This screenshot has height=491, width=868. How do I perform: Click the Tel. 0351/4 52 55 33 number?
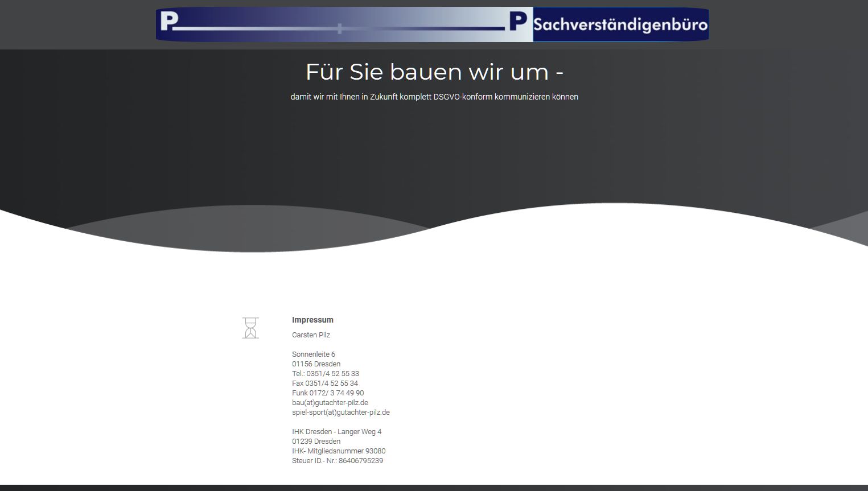tap(326, 374)
